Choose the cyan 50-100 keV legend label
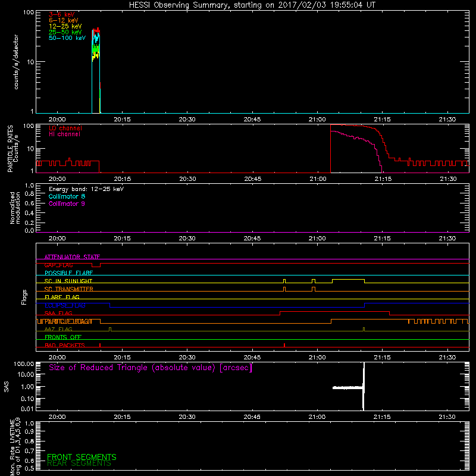This screenshot has height=476, width=476. click(x=67, y=38)
